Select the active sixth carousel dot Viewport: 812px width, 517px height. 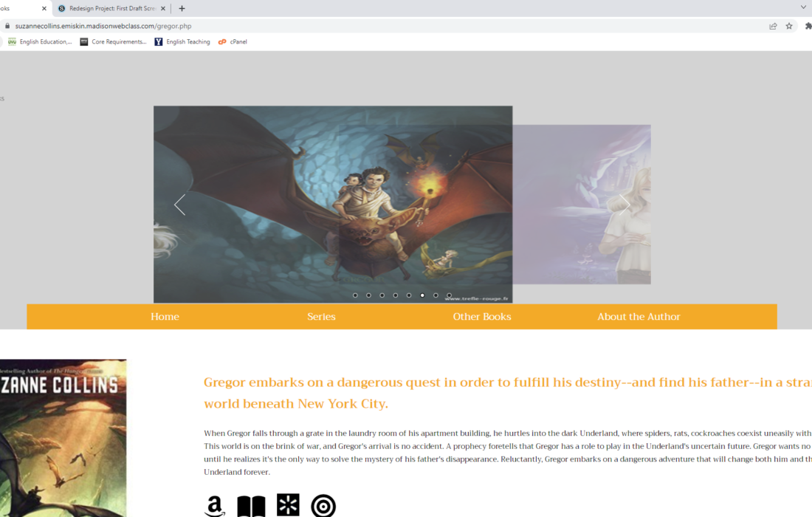(x=422, y=295)
